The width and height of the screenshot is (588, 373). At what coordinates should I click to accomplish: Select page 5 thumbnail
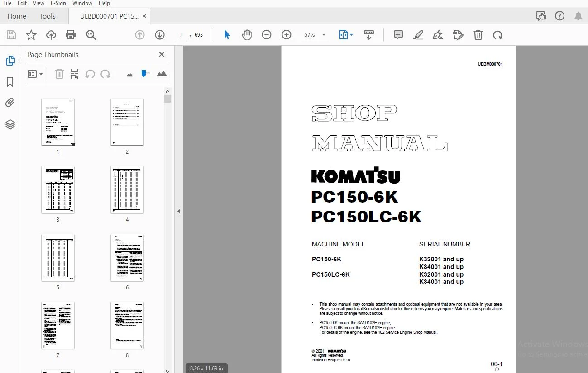pos(58,258)
